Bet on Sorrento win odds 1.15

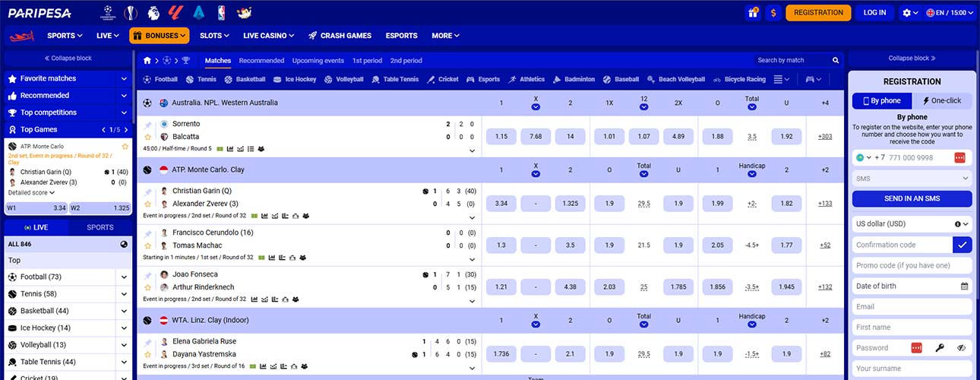click(501, 137)
